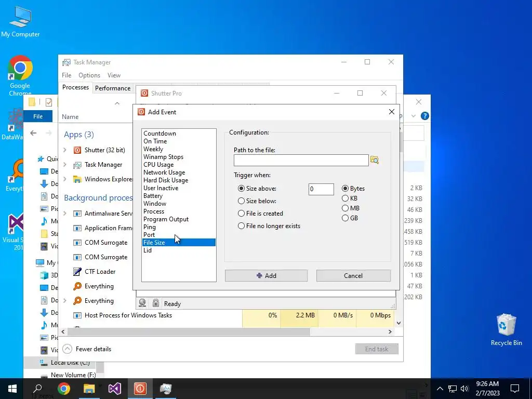This screenshot has width=532, height=399.
Task: Open My Computer desktop icon
Action: pyautogui.click(x=20, y=21)
